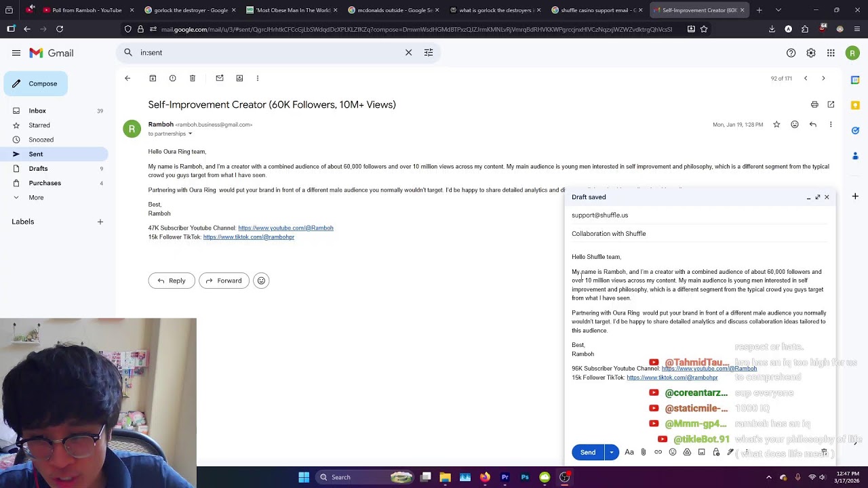Clear the in:sent search query
868x488 pixels.
[408, 53]
